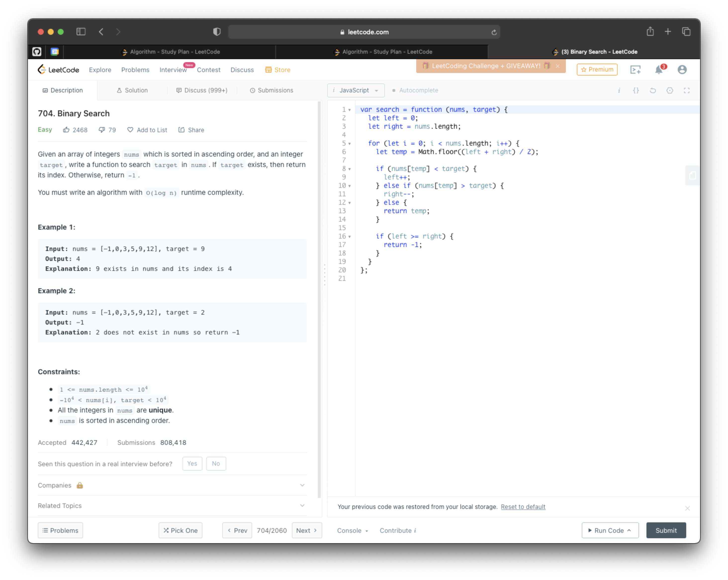Click the thumbs down dislike icon
Image resolution: width=728 pixels, height=580 pixels.
[101, 129]
